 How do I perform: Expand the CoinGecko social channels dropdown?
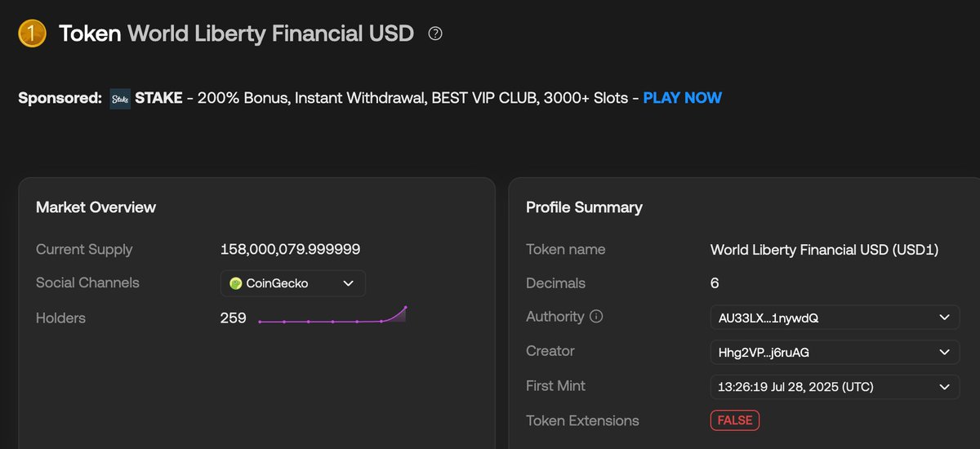tap(293, 283)
